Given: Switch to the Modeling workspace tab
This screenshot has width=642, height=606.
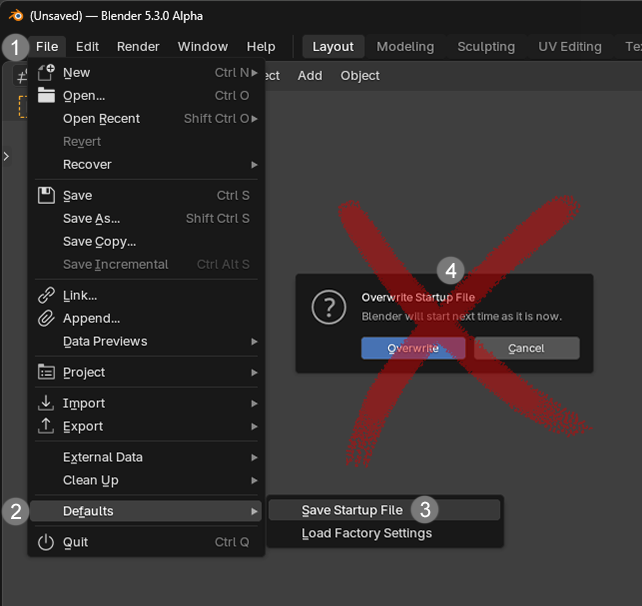Looking at the screenshot, I should coord(405,47).
